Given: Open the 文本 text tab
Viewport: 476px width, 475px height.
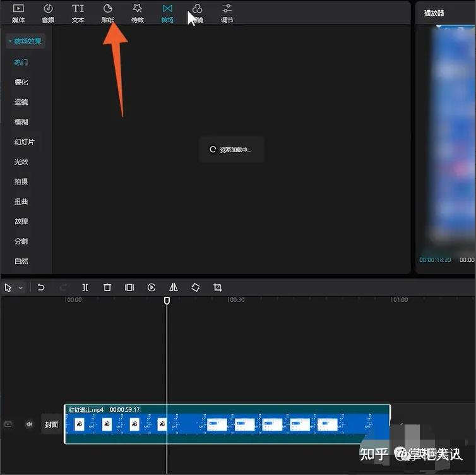Looking at the screenshot, I should 78,13.
